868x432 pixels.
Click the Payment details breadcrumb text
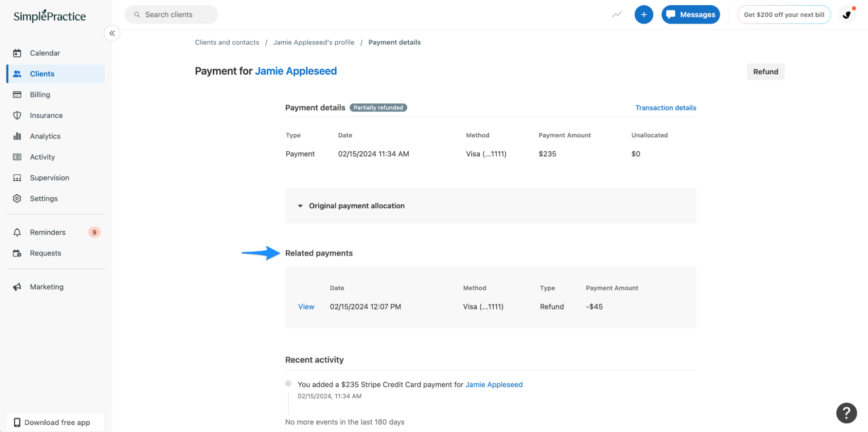(394, 42)
